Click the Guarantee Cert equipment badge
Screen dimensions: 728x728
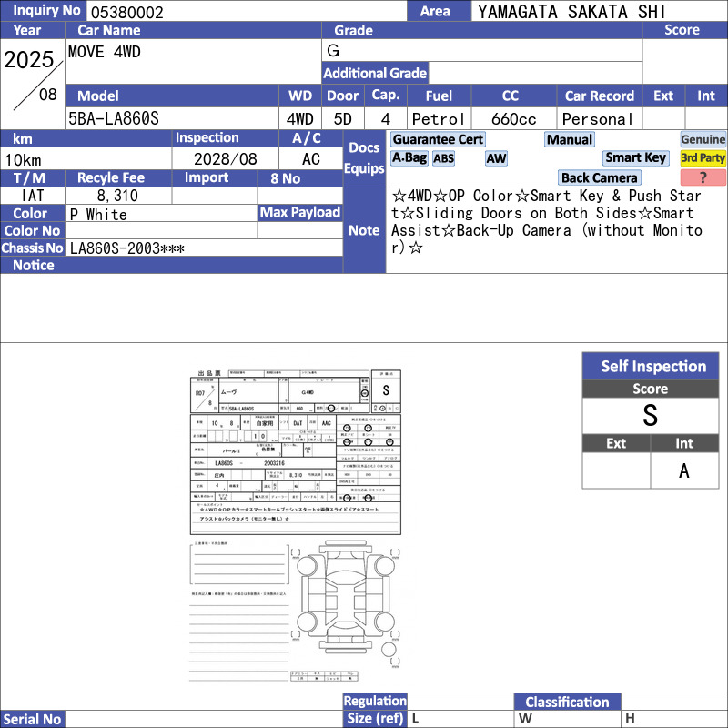click(438, 139)
